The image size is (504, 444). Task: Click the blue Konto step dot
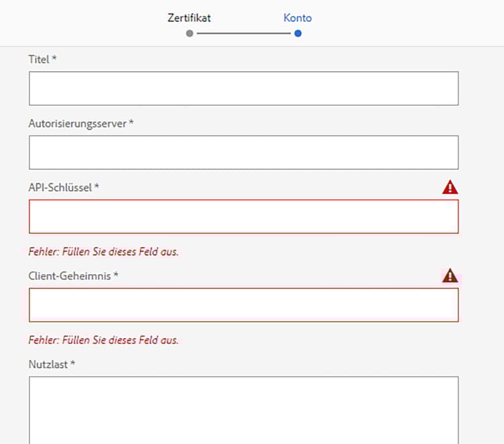298,33
